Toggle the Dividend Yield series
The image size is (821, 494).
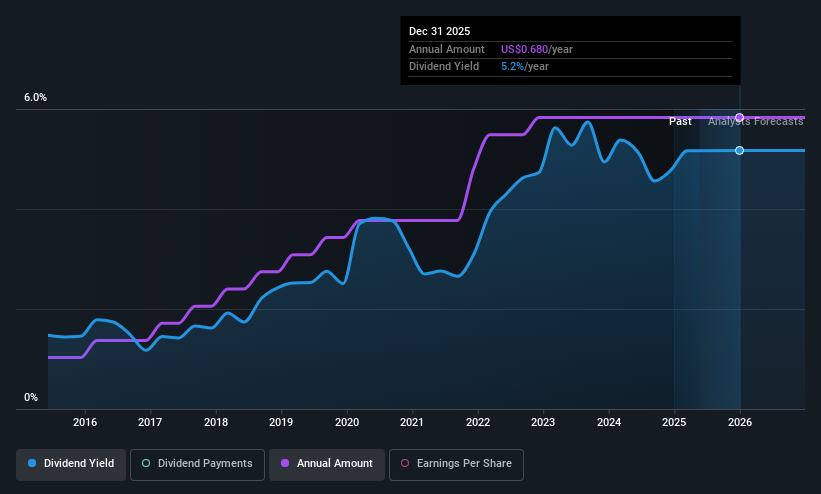[71, 464]
